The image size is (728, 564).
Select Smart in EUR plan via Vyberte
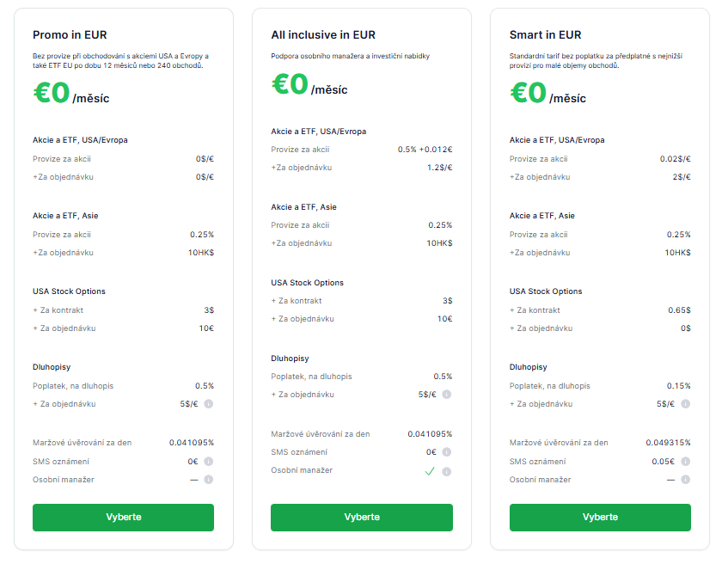(600, 518)
